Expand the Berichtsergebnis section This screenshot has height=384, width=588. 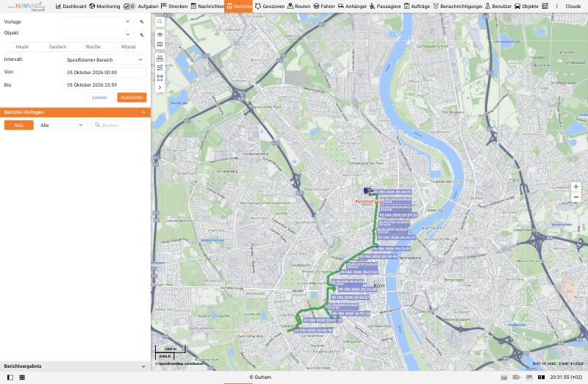143,366
